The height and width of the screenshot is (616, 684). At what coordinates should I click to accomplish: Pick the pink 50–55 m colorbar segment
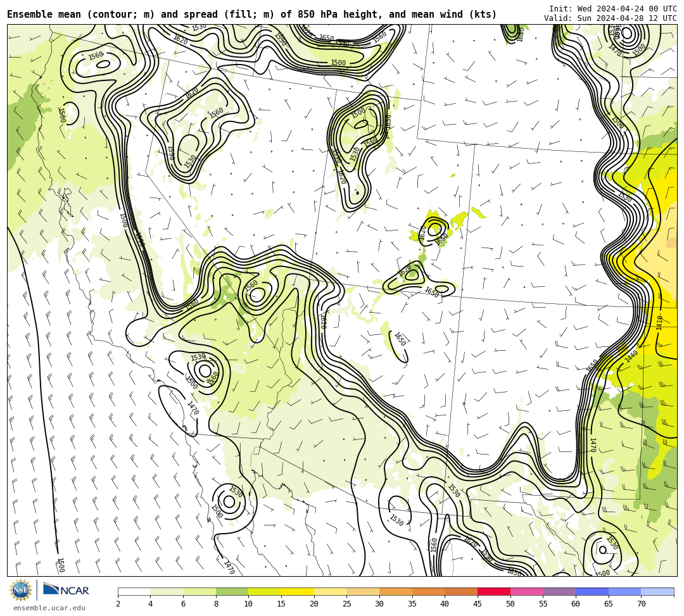click(x=526, y=591)
